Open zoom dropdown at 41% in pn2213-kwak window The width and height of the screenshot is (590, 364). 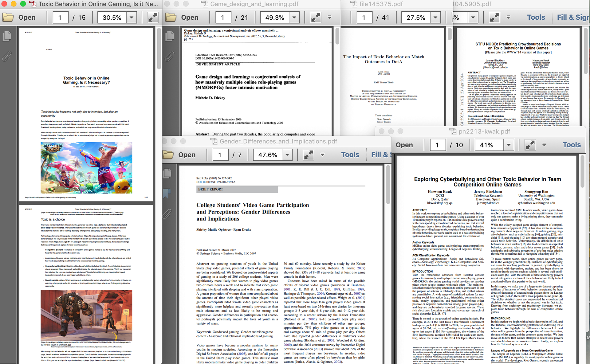pyautogui.click(x=509, y=145)
